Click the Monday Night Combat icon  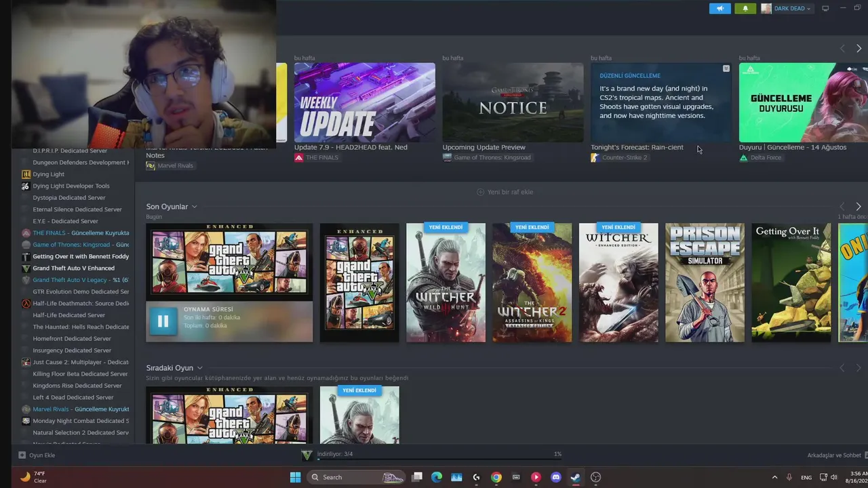pos(26,421)
